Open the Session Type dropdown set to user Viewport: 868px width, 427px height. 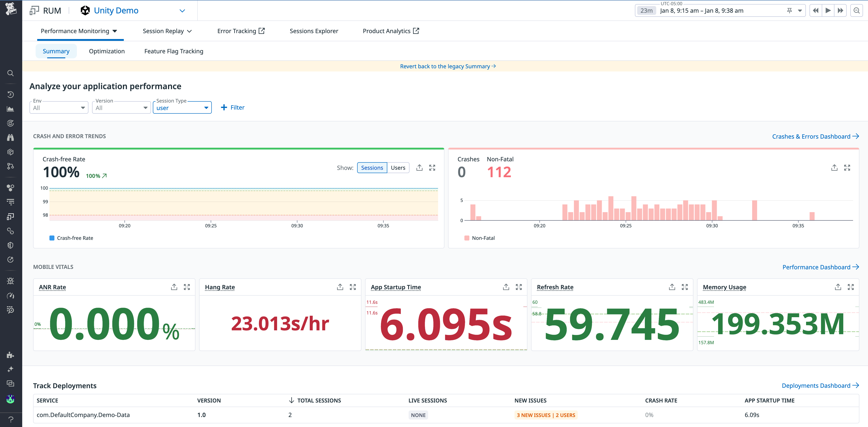tap(182, 107)
